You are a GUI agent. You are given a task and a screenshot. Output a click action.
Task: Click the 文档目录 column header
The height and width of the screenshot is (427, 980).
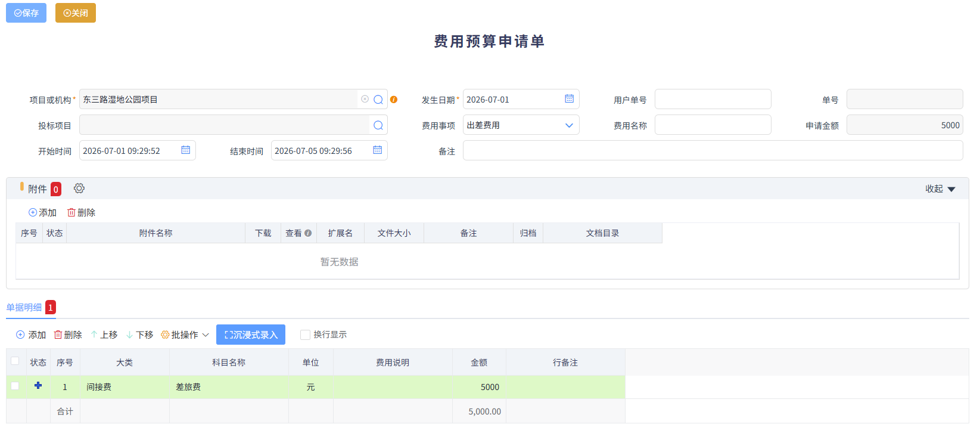602,233
